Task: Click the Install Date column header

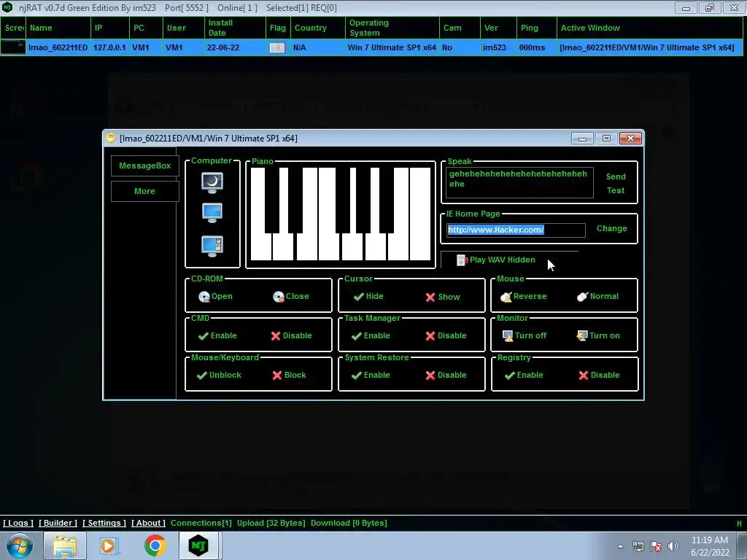Action: (x=235, y=28)
